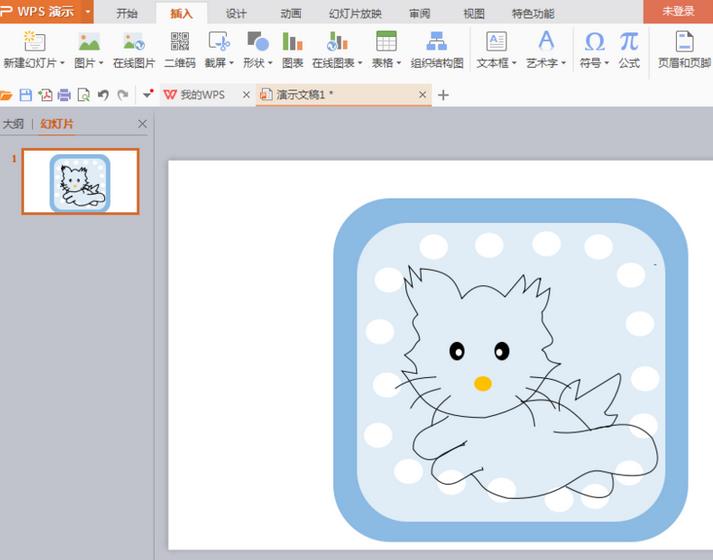Open the organization chart (组织结构图) tool
Screen dimensions: 713x560
(437, 42)
